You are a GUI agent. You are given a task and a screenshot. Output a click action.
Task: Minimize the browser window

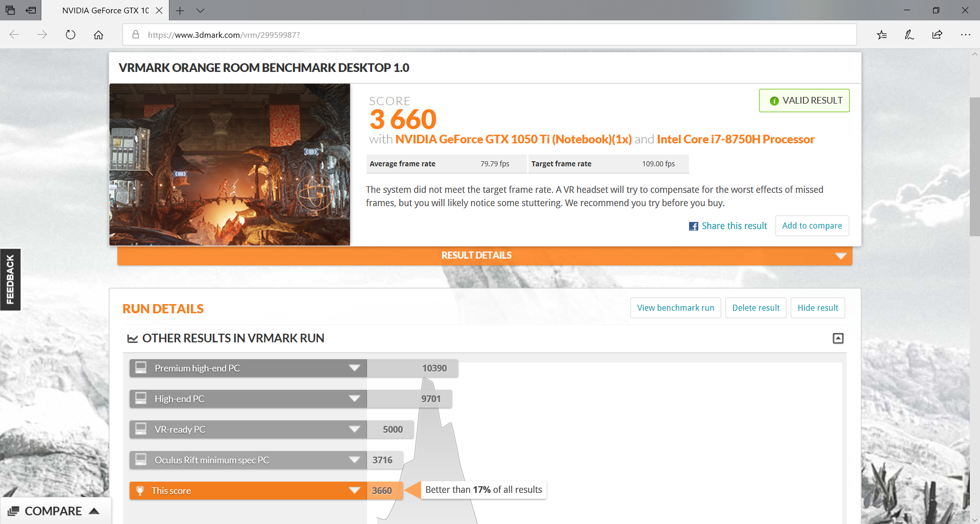907,10
